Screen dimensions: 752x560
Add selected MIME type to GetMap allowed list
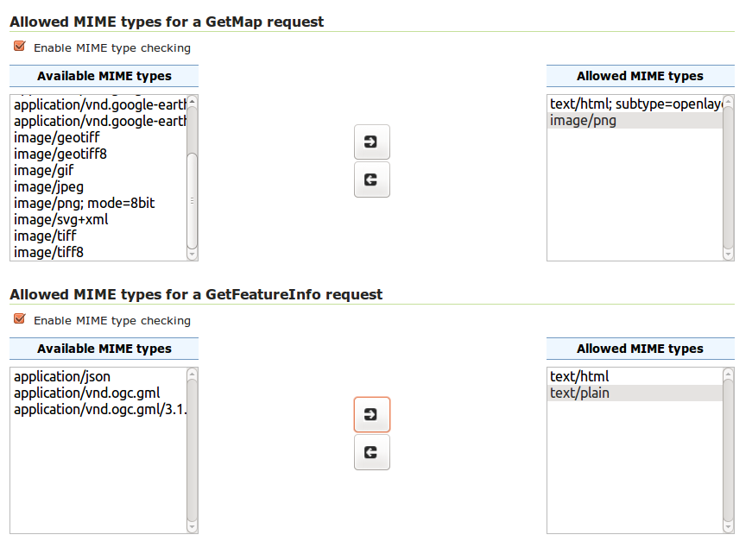pyautogui.click(x=371, y=142)
